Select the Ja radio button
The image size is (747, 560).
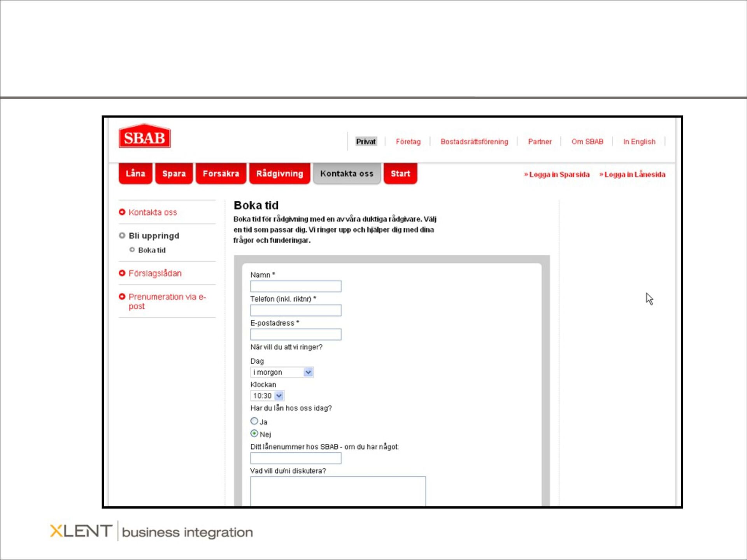254,421
